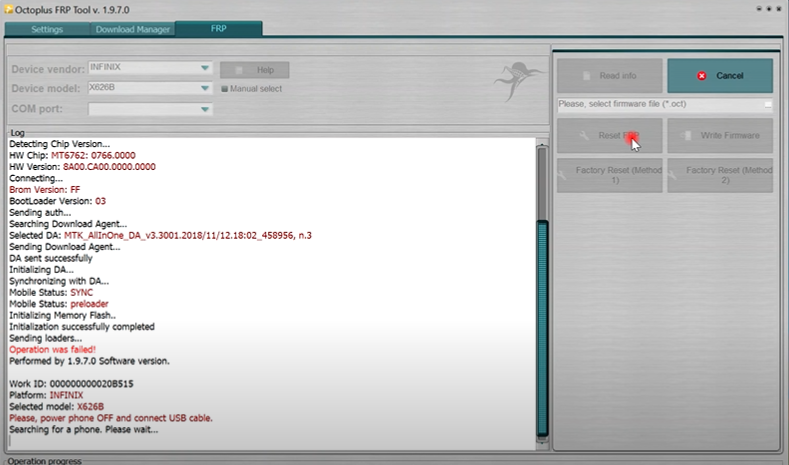Click the log scrollbar thumb
Screen dimensions: 789x465
click(542, 327)
